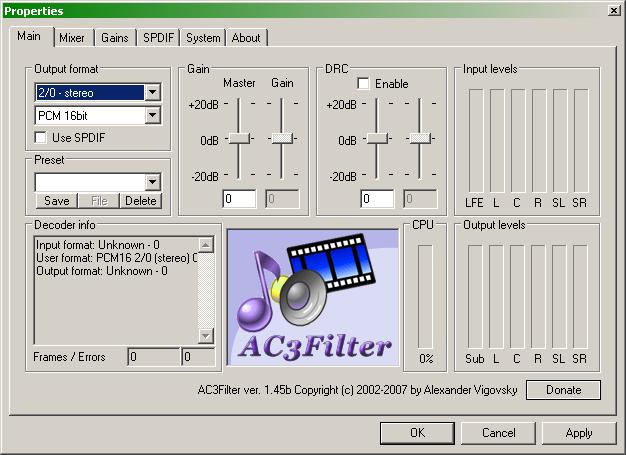Click the disabled DRC gain value field
This screenshot has width=626, height=455.
(420, 199)
